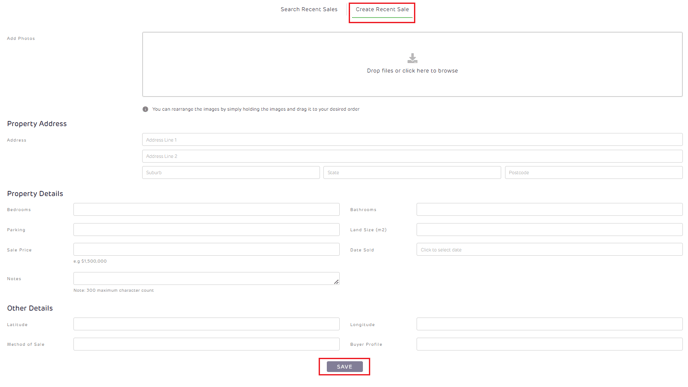Click inside the Notes text area
This screenshot has height=387, width=688.
(206, 278)
